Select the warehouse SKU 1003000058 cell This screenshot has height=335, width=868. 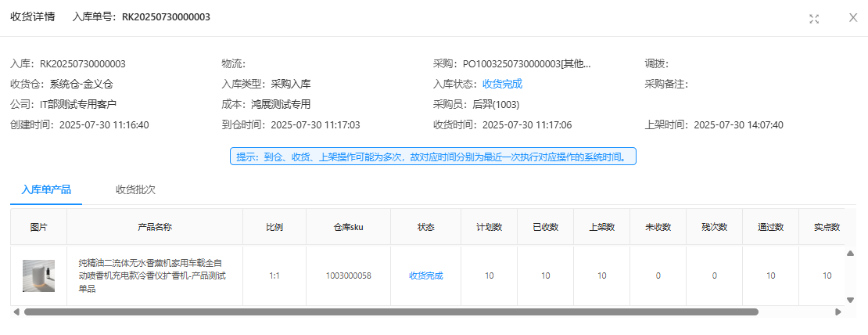pos(348,276)
